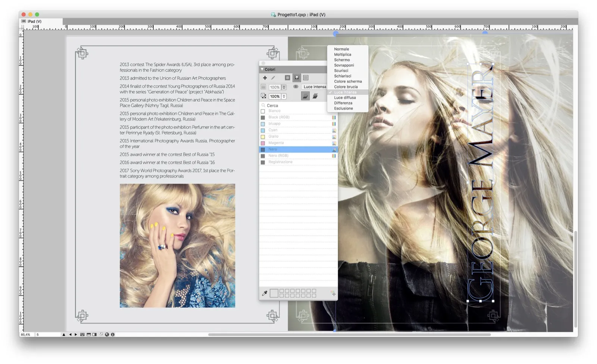Viewport: 597px width, 364px height.
Task: Select the background color icon in Colori panel
Action: [306, 78]
